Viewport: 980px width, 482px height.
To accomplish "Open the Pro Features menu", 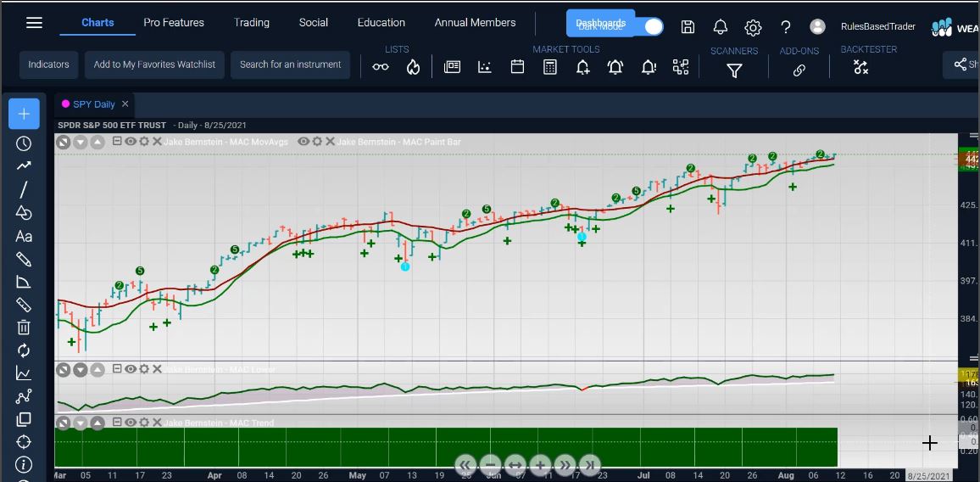I will click(x=174, y=23).
